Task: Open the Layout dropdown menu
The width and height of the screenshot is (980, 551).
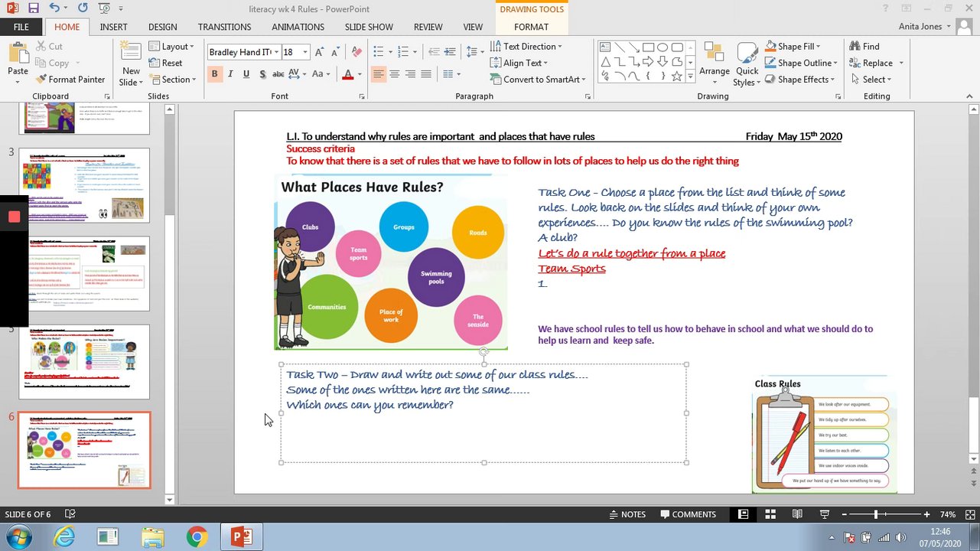Action: [172, 47]
